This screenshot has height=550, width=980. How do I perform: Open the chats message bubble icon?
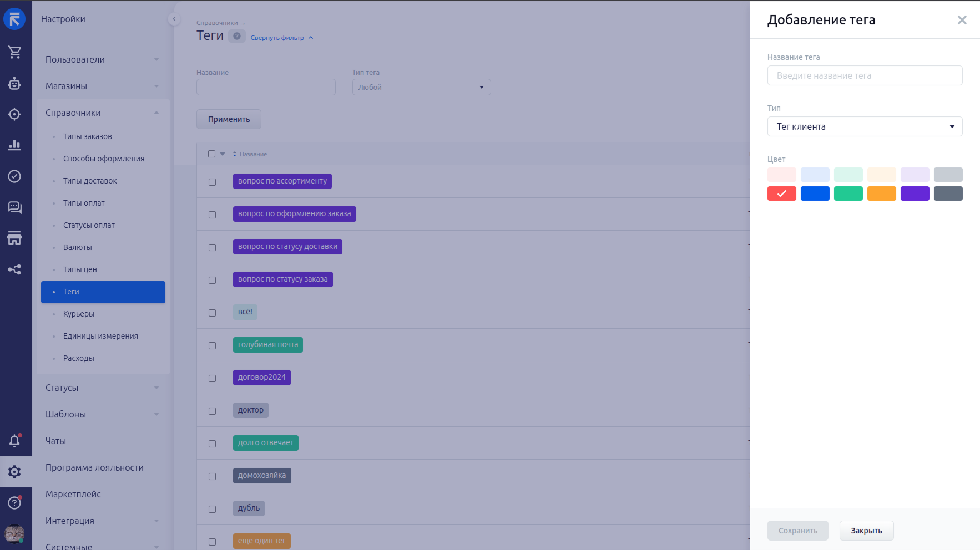click(x=15, y=207)
